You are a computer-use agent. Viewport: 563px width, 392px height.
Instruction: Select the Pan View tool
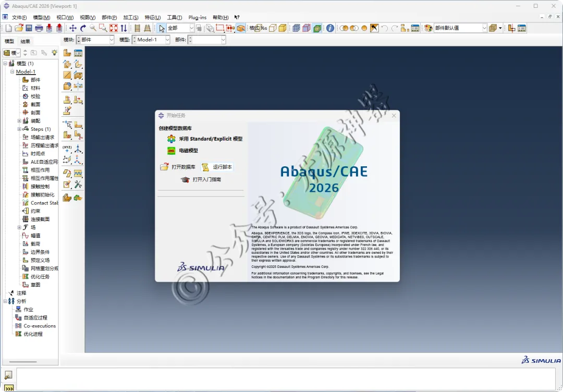click(x=73, y=28)
